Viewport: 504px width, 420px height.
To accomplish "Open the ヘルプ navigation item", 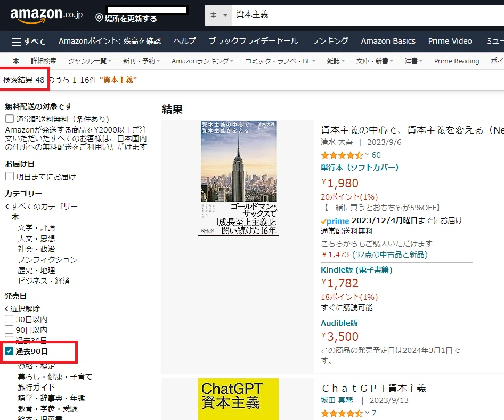I will (x=185, y=41).
